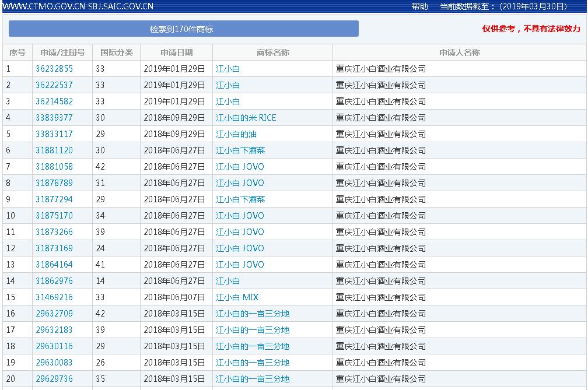Open 江小白 JOVO name in row 31873266
This screenshot has height=390, width=588.
[x=240, y=232]
